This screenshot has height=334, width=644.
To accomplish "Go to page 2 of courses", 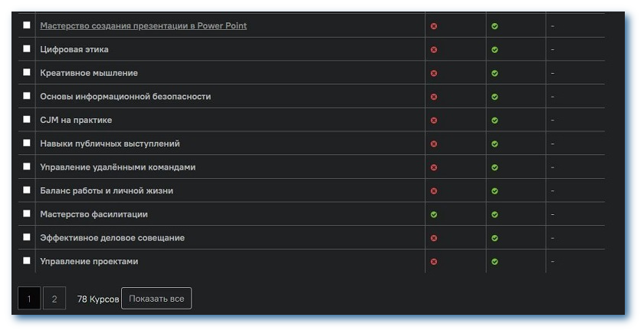I will [x=54, y=299].
